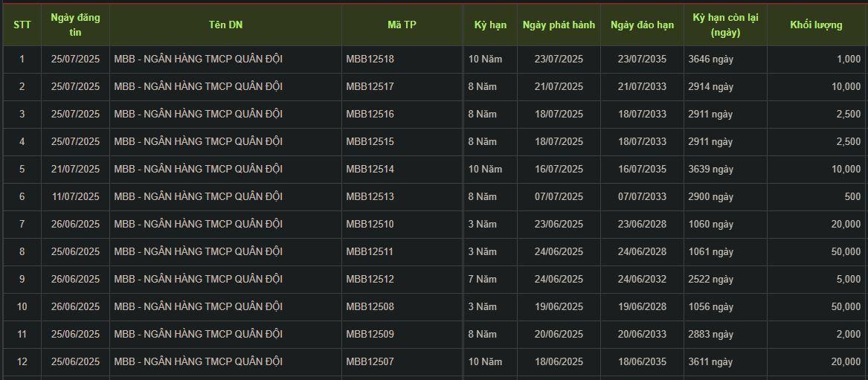Click maturity date 23/07/2035
Viewport: 868px width, 380px height.
point(642,59)
